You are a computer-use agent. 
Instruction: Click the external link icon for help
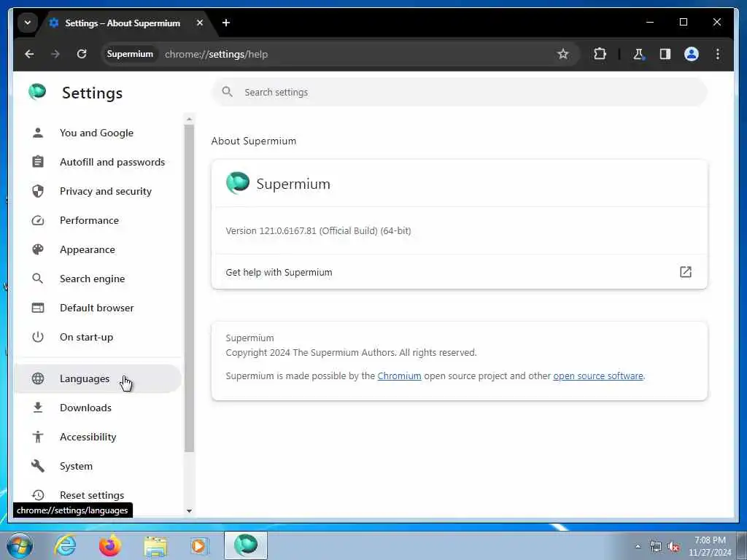(685, 272)
